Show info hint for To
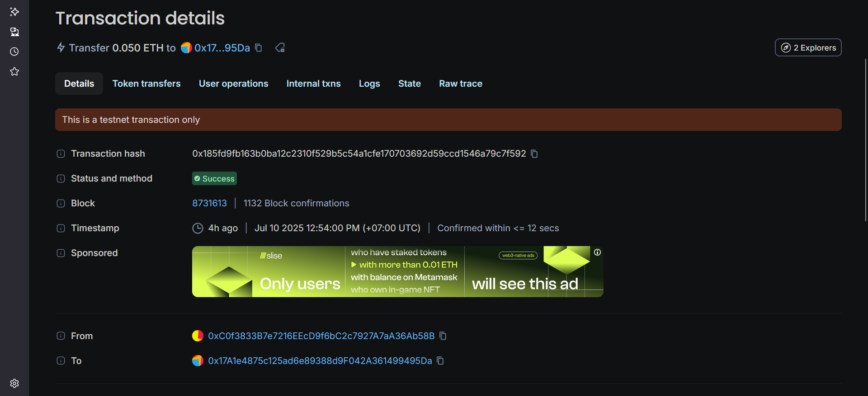This screenshot has height=396, width=868. [x=61, y=361]
